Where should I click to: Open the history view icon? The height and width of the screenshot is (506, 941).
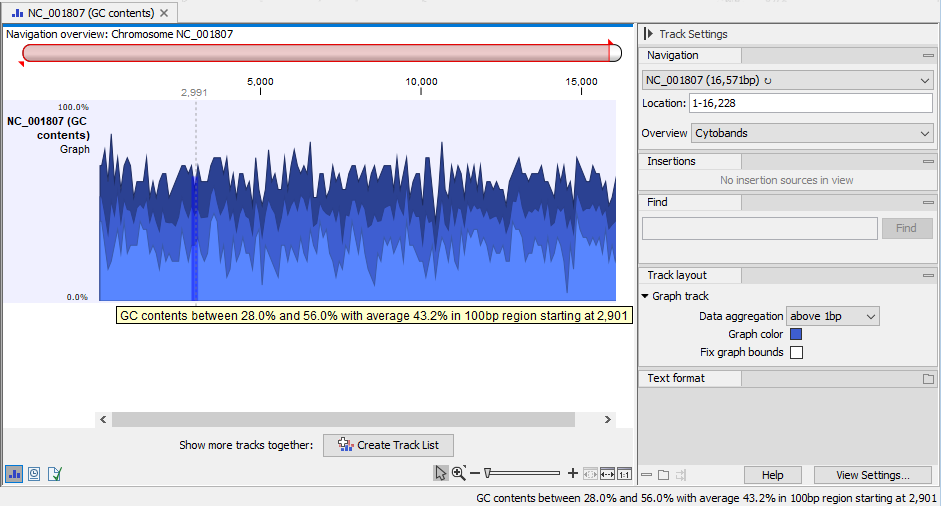point(34,474)
